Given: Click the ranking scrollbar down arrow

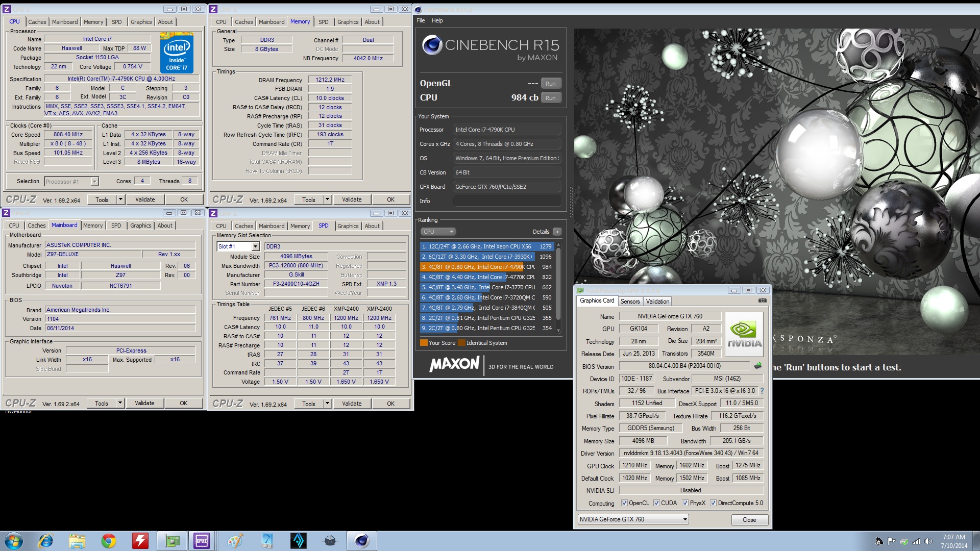Looking at the screenshot, I should click(558, 331).
